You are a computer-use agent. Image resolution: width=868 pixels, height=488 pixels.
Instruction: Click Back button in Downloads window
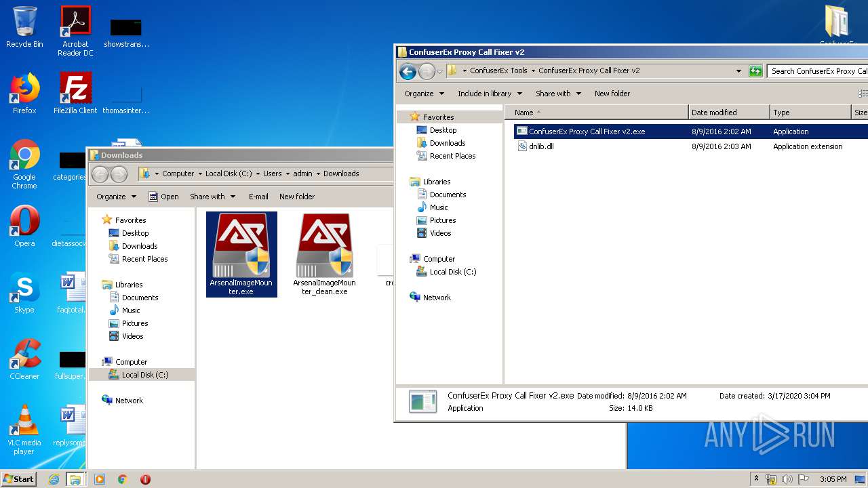point(100,174)
